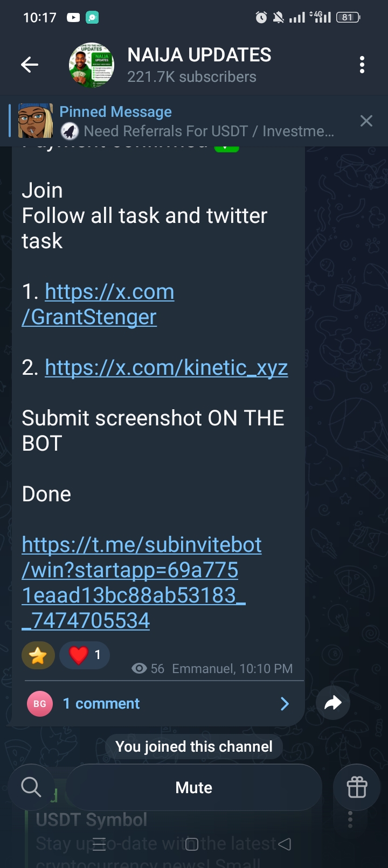Share the message with forward arrow
The height and width of the screenshot is (868, 388).
[333, 703]
